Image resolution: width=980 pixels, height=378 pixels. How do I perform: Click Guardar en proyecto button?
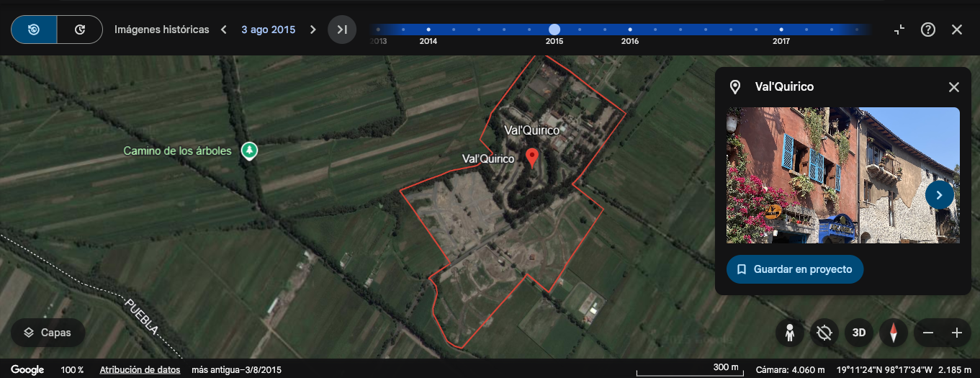[794, 269]
